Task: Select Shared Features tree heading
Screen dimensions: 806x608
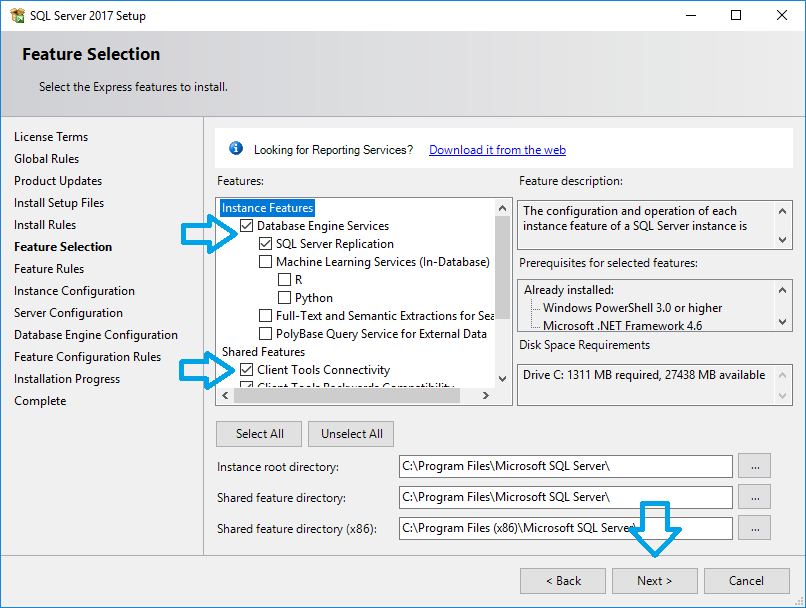Action: (263, 352)
